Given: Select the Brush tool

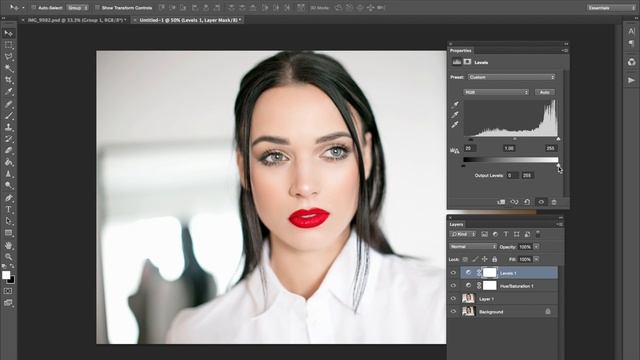Looking at the screenshot, I should click(x=9, y=116).
